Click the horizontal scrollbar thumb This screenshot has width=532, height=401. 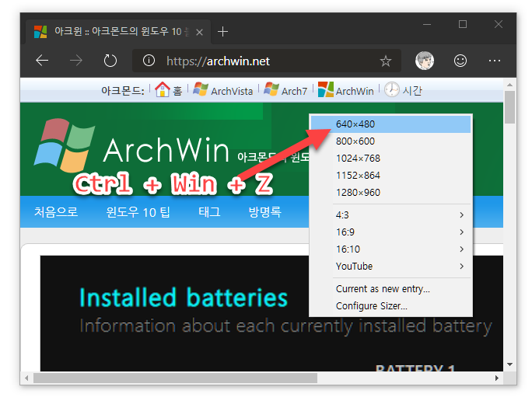click(176, 378)
